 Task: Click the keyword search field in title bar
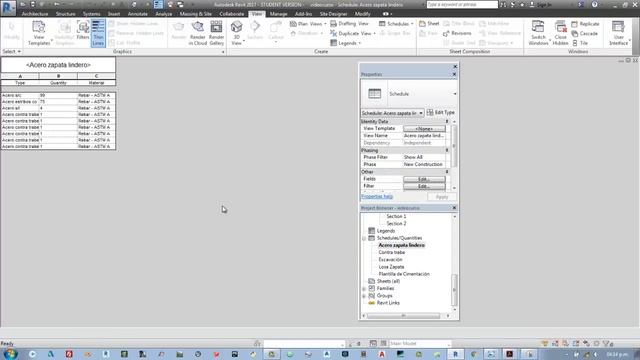tap(462, 4)
